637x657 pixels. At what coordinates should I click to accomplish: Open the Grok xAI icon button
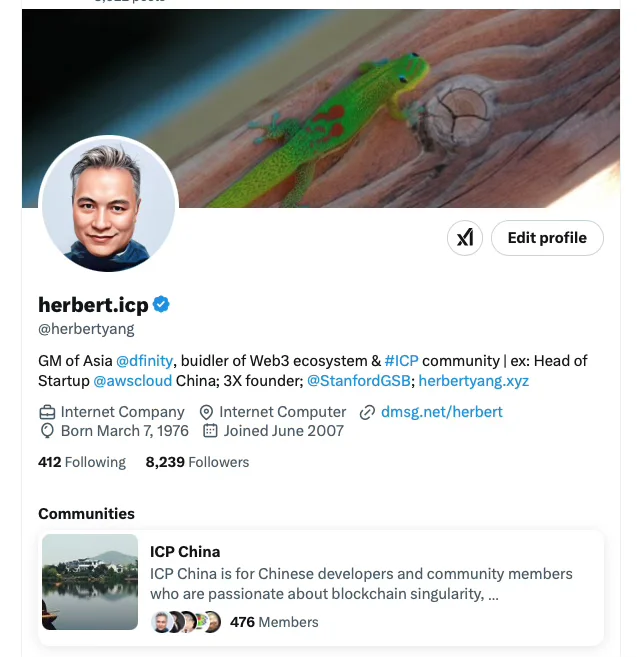[x=464, y=238]
